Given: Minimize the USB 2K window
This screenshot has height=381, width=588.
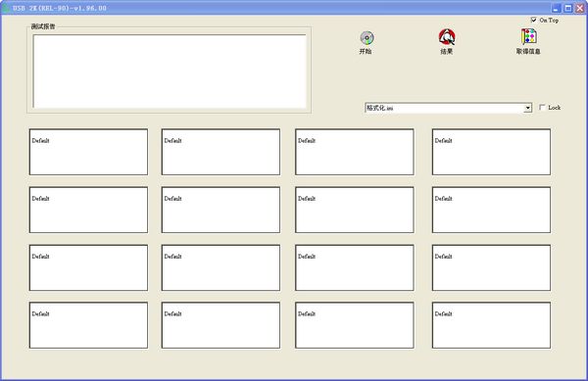Looking at the screenshot, I should (556, 8).
